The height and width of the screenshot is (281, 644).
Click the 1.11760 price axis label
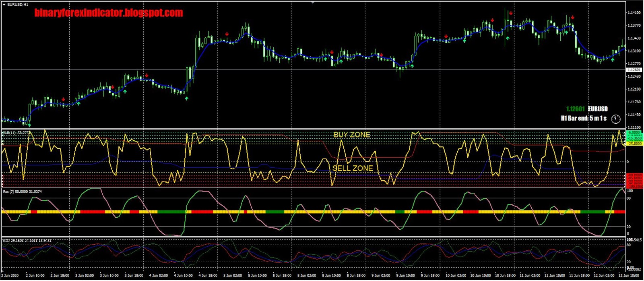pyautogui.click(x=634, y=102)
